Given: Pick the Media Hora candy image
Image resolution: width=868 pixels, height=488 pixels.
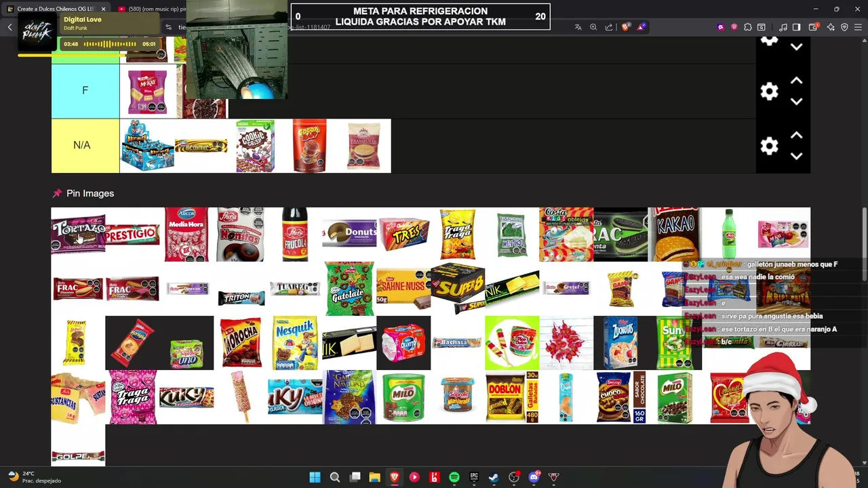Looking at the screenshot, I should click(186, 235).
